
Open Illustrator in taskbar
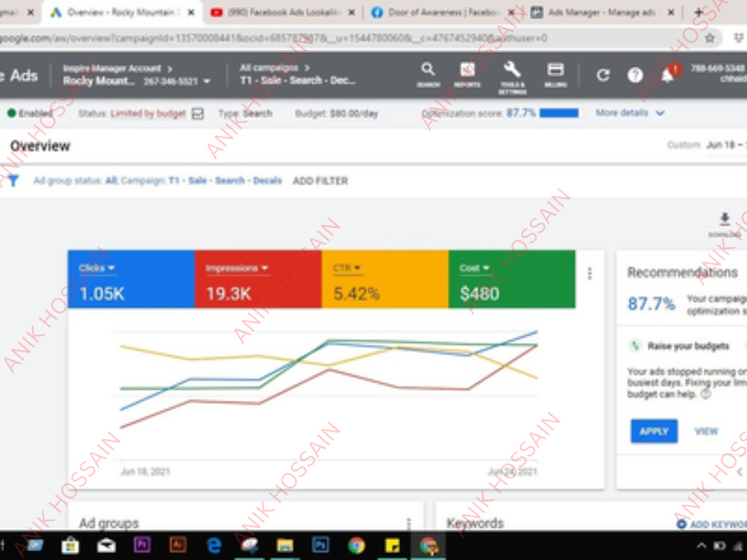click(x=178, y=544)
